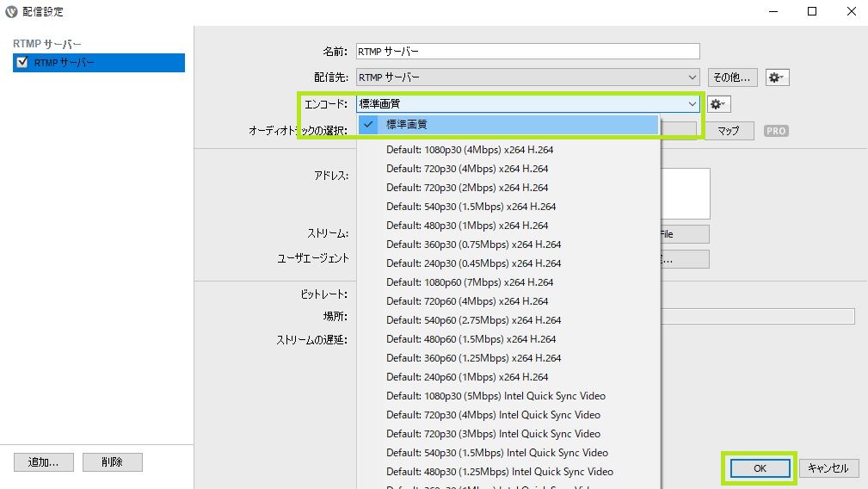Choose Default: 540p60 (2.75Mbps) x264 H.264
The width and height of the screenshot is (868, 489).
click(508, 320)
